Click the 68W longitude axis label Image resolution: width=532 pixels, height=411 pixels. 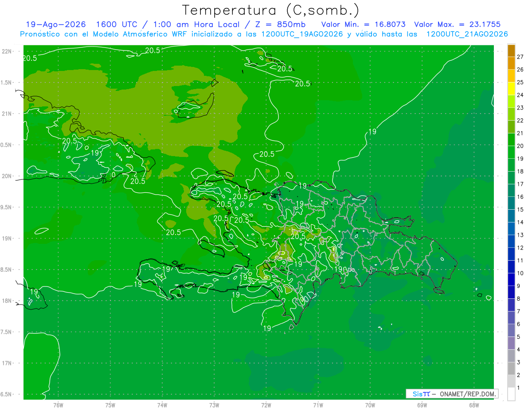(x=474, y=405)
